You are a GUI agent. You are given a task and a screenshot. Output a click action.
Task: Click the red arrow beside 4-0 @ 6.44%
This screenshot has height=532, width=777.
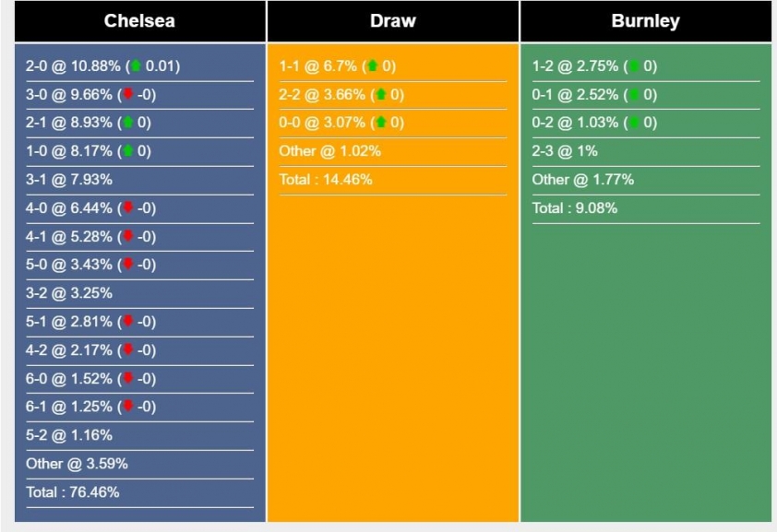pyautogui.click(x=128, y=208)
